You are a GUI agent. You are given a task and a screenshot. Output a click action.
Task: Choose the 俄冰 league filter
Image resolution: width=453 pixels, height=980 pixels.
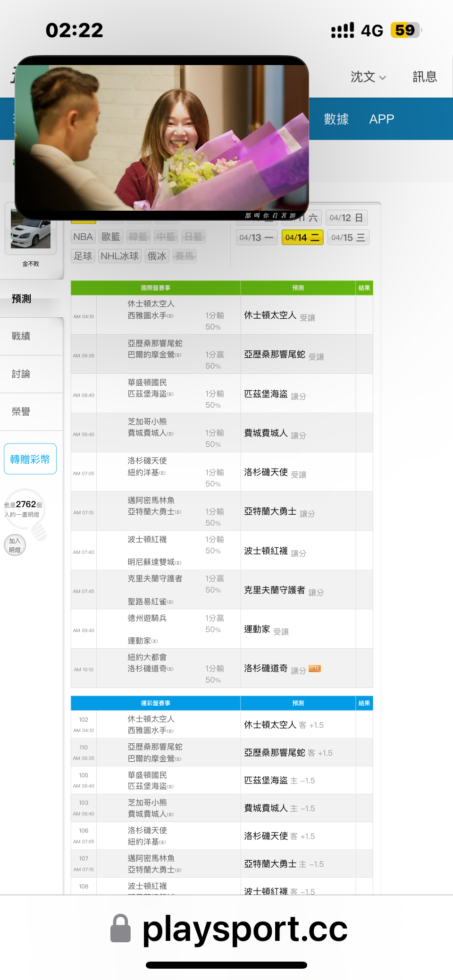[x=157, y=256]
